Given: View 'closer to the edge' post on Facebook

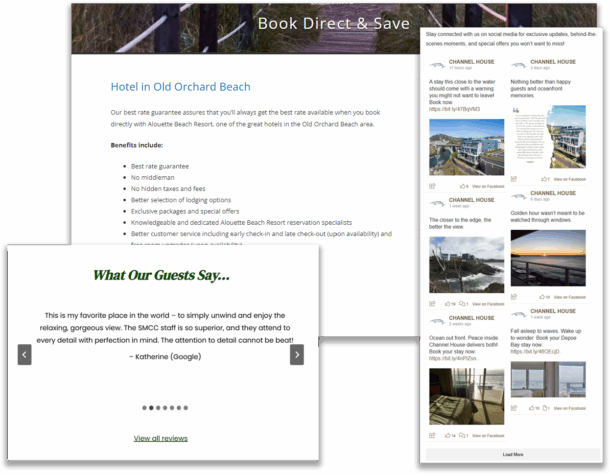Looking at the screenshot, I should pyautogui.click(x=488, y=304).
